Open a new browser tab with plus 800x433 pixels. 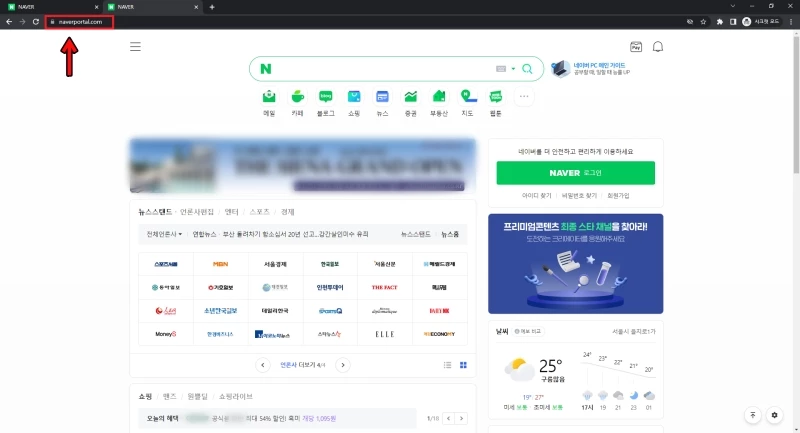tap(212, 7)
